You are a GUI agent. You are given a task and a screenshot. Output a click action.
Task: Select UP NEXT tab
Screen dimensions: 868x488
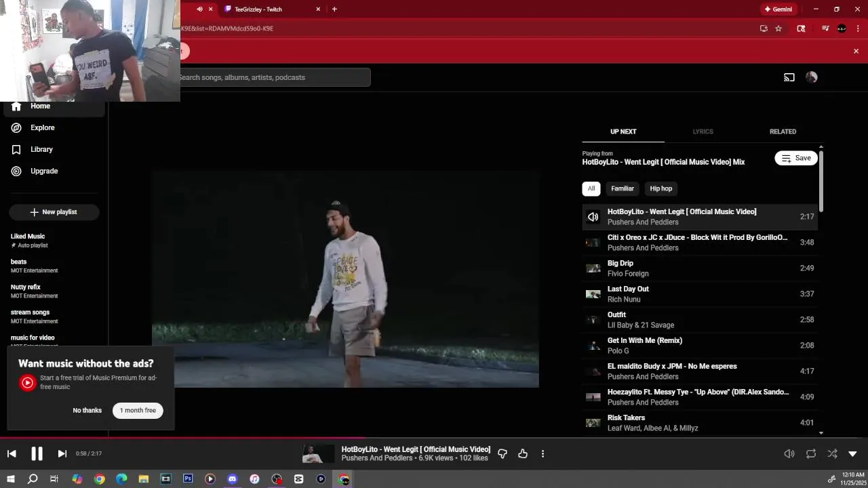click(623, 131)
